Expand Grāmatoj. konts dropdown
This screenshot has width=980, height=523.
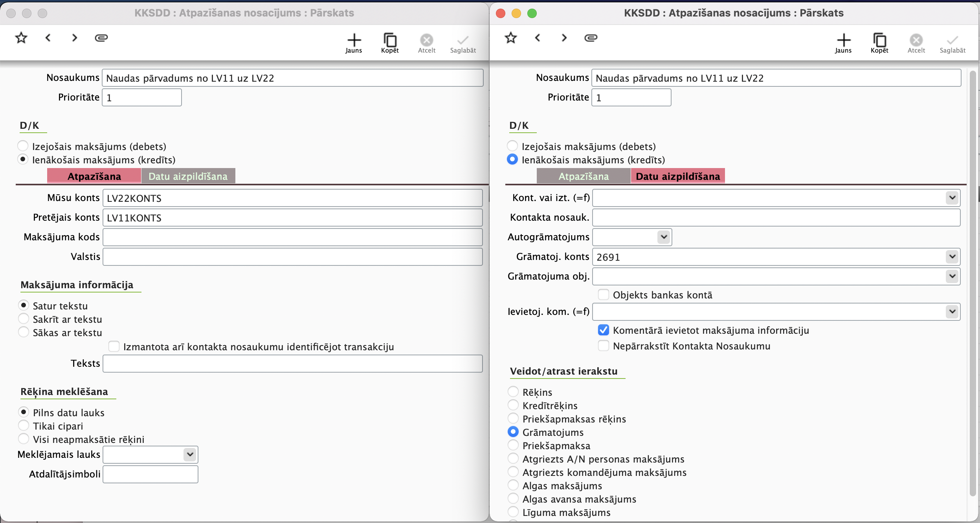coord(952,256)
